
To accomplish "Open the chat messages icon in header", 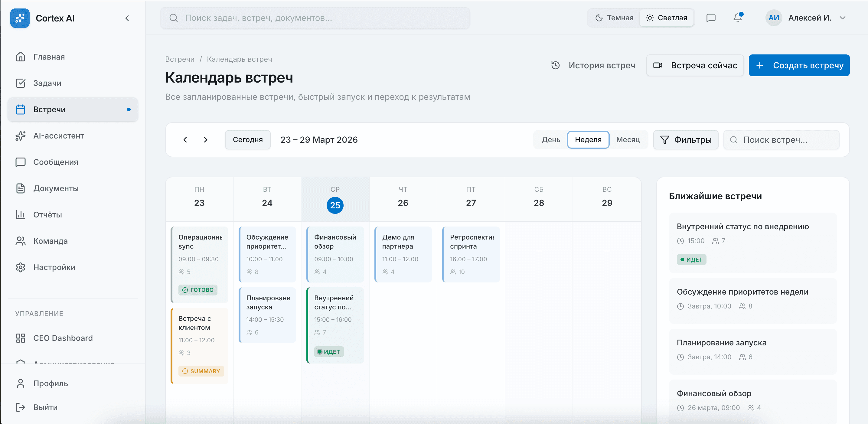I will [711, 18].
